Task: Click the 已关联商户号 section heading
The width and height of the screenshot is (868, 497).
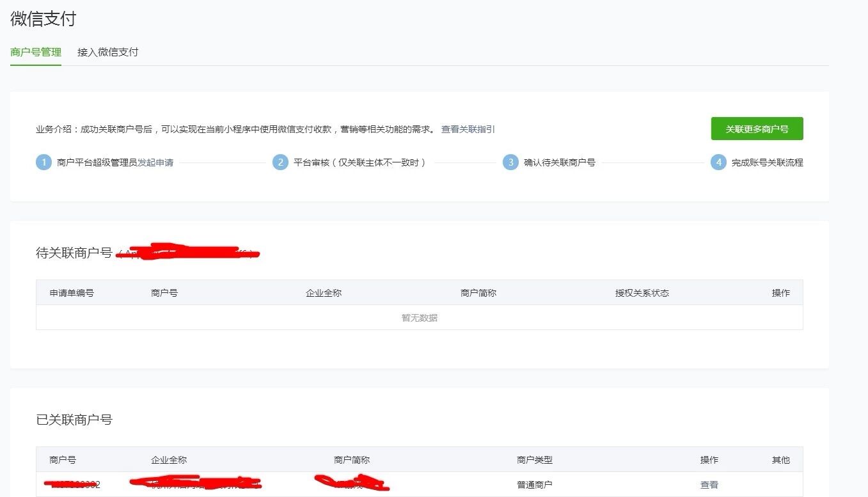Action: coord(74,420)
